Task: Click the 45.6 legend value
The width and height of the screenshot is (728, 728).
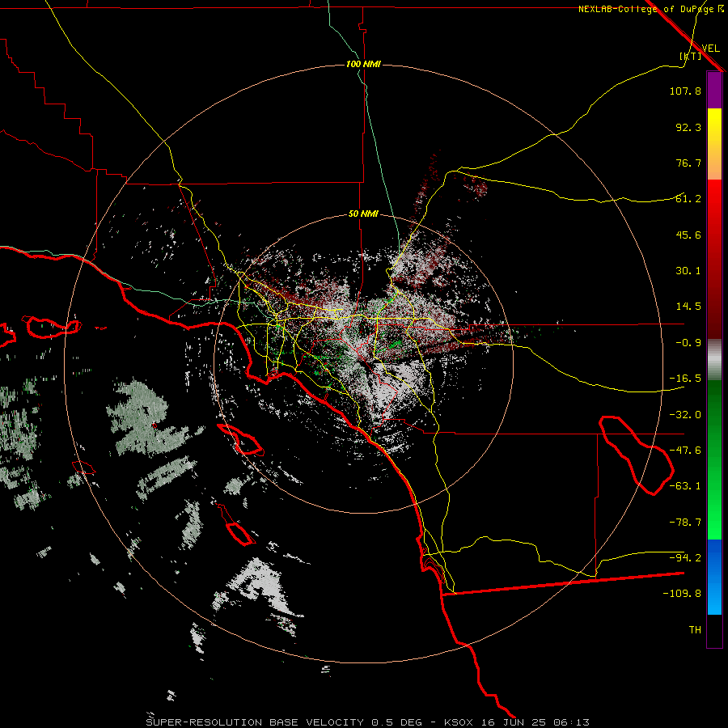Action: (688, 235)
